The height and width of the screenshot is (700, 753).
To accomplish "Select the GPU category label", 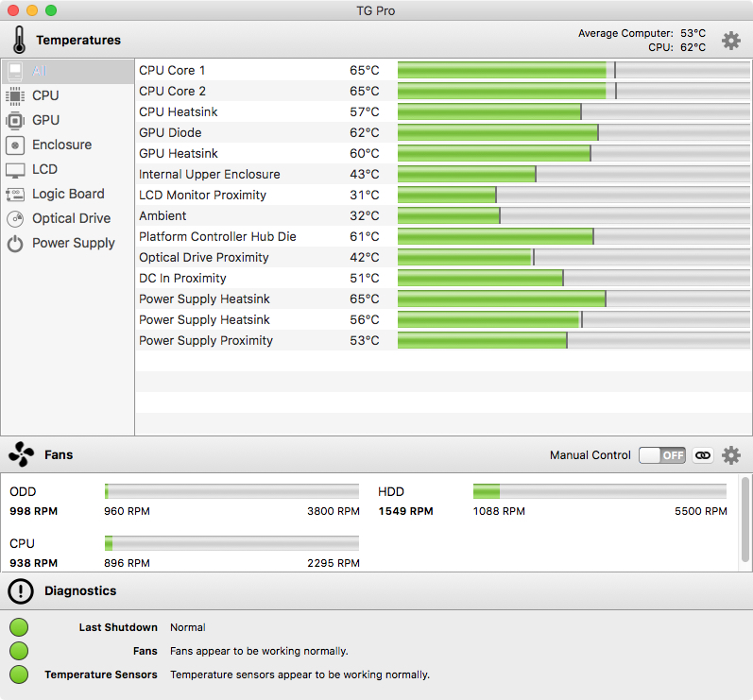I will 45,120.
